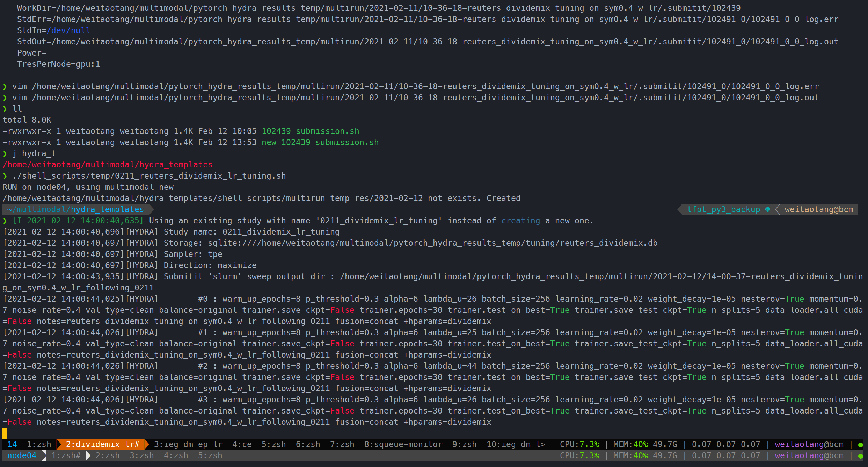Click the ./shell_scripts/temp/0211_reuters_dividemix_lr_tuning.sh command
868x467 pixels.
point(149,176)
